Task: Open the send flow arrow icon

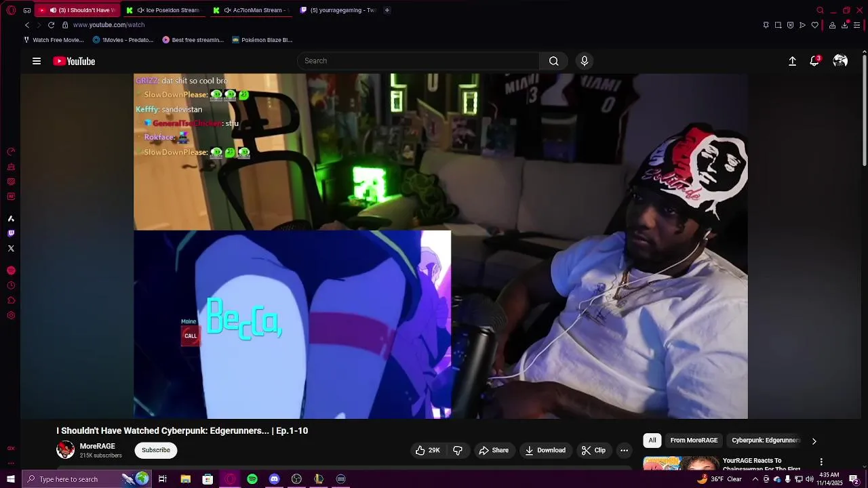Action: (x=802, y=25)
